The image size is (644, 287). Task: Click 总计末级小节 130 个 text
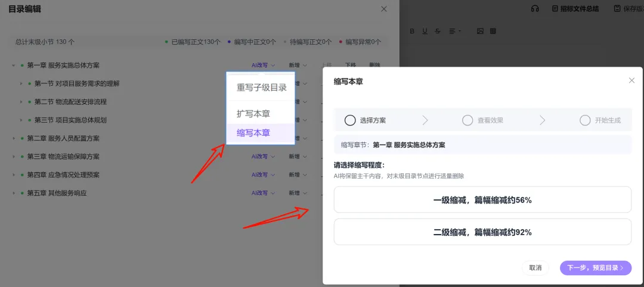pos(45,42)
